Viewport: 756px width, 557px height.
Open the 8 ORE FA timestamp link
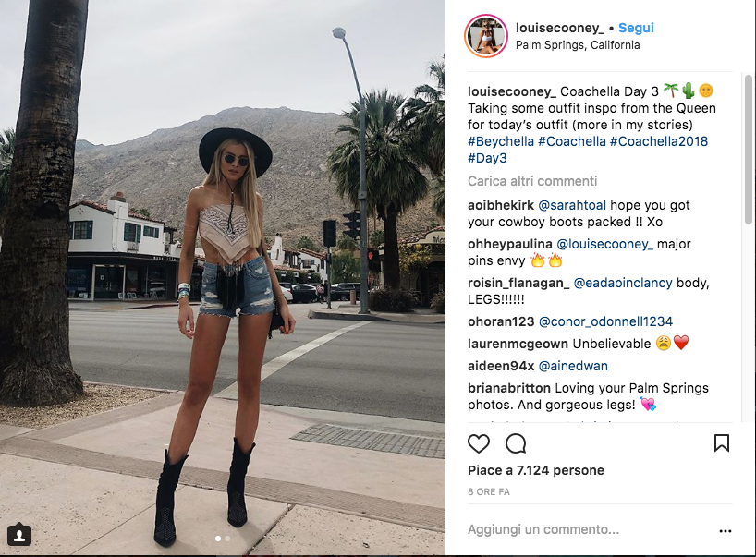(488, 492)
